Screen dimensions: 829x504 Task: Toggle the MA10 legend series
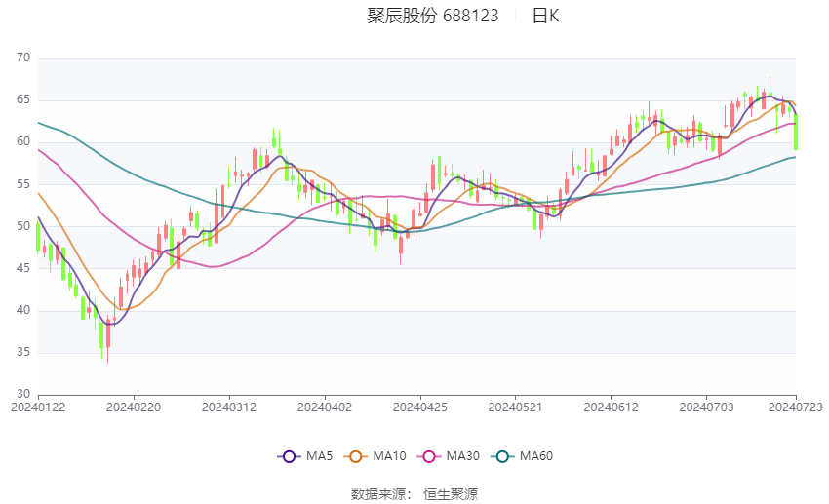[375, 456]
